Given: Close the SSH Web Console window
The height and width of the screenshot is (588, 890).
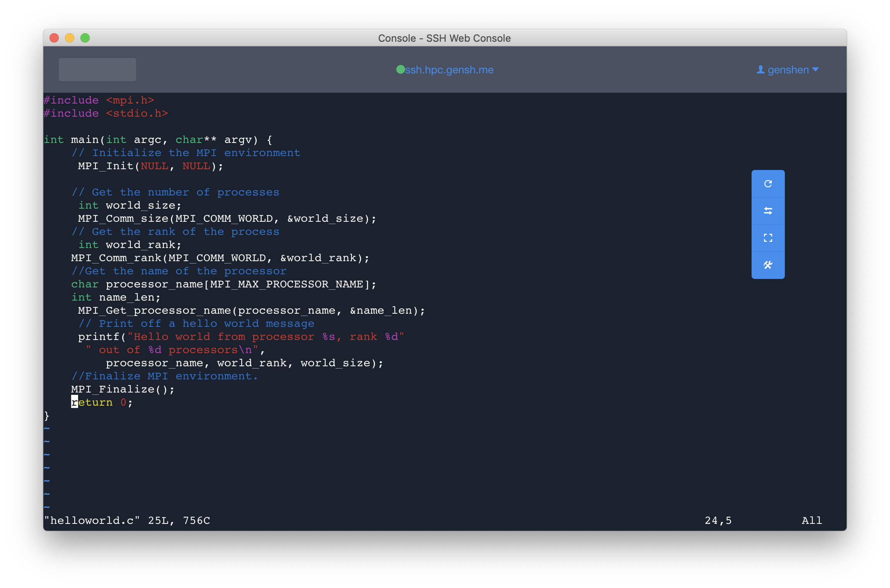Looking at the screenshot, I should [x=54, y=38].
